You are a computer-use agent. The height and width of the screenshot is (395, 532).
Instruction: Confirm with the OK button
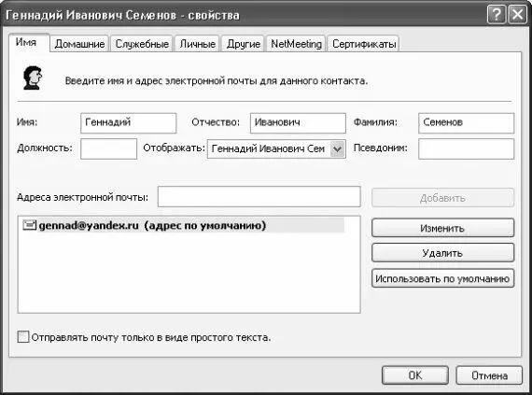pos(415,375)
